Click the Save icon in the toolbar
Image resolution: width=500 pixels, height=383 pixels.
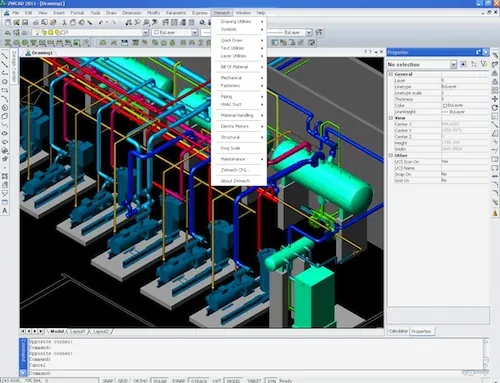coord(25,23)
